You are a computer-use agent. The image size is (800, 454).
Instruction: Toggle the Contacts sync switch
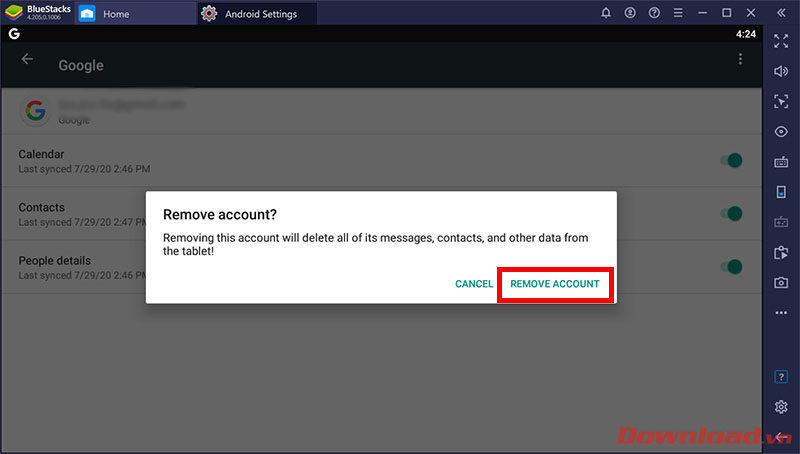point(731,214)
